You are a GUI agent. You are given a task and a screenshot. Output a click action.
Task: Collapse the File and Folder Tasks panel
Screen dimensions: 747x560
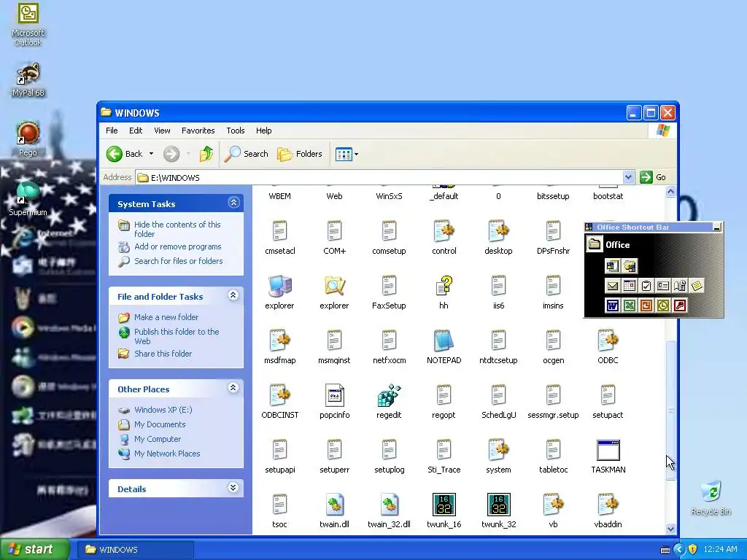pyautogui.click(x=233, y=295)
